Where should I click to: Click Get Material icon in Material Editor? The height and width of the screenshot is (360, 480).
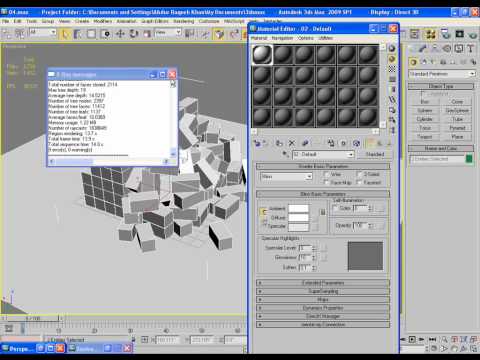258,143
